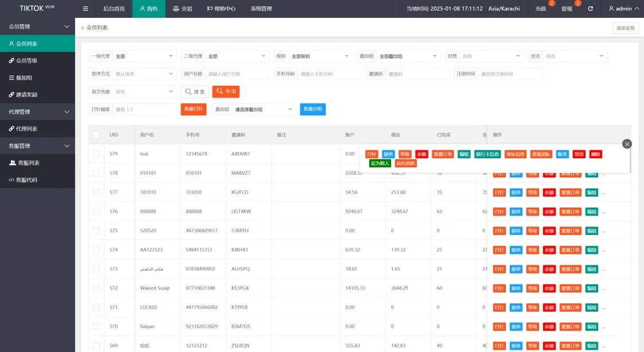Screen dimensions: 644x352
Task: Toggle the select-all checkbox in table header
Action: tap(96, 135)
